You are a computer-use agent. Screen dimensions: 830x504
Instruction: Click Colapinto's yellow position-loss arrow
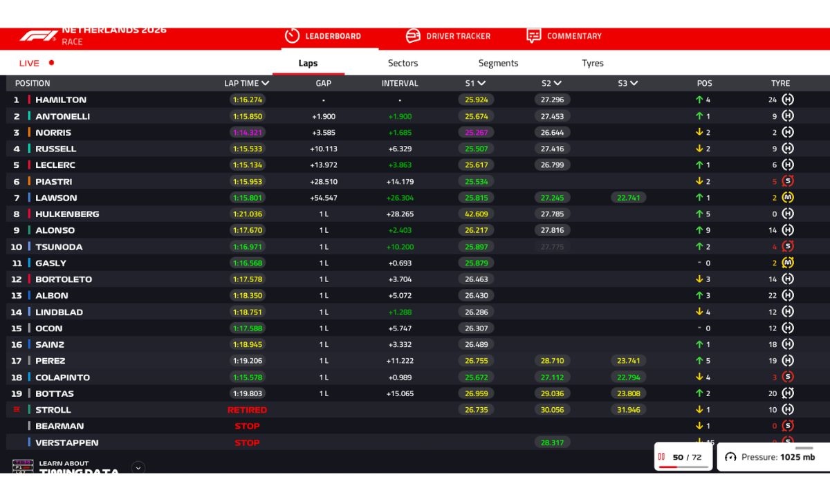pos(699,377)
